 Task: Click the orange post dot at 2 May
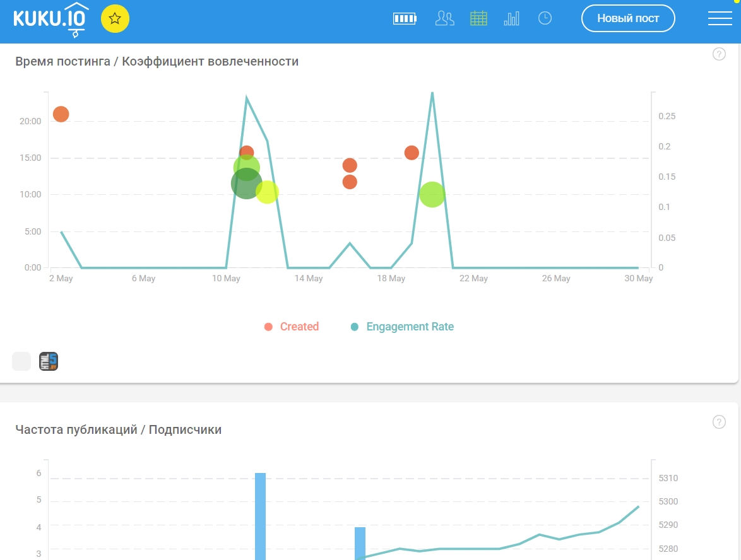(61, 114)
